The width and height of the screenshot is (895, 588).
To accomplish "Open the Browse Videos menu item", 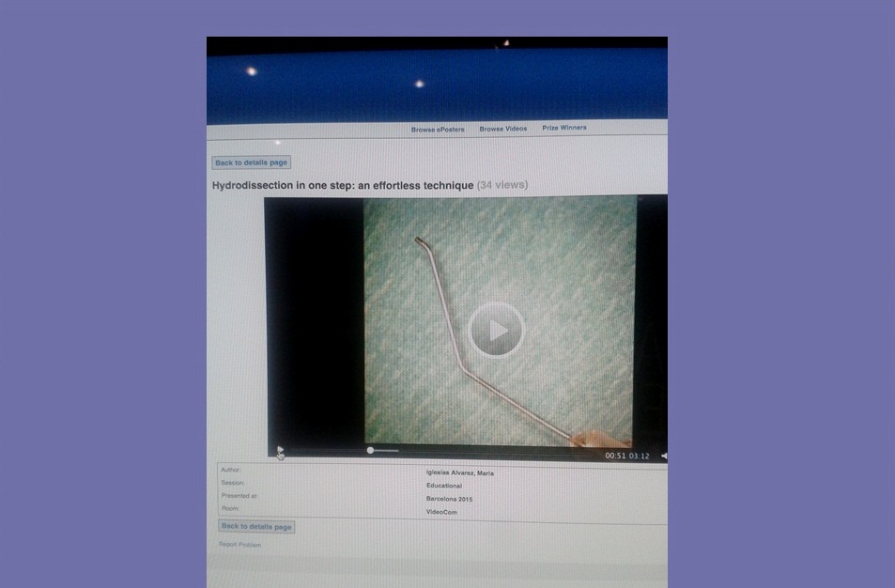I will (x=502, y=129).
